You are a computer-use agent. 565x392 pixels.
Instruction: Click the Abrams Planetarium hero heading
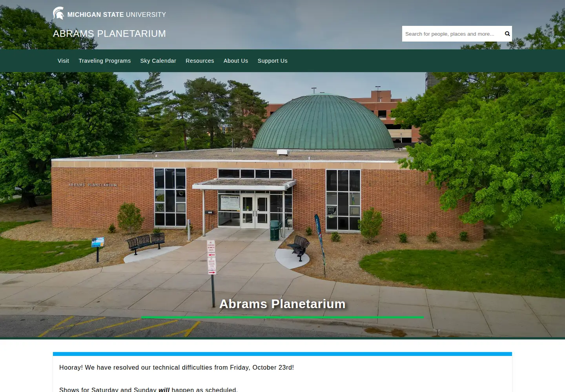coord(282,304)
